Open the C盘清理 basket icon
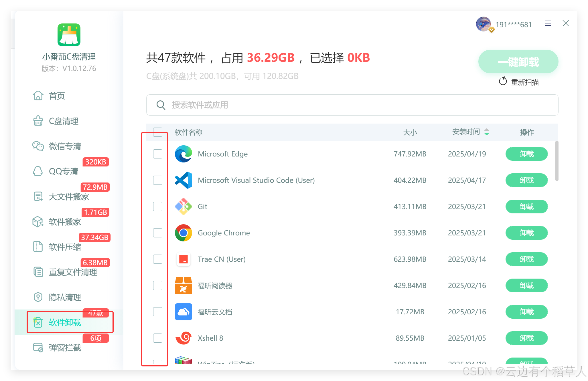This screenshot has height=381, width=588. point(38,121)
